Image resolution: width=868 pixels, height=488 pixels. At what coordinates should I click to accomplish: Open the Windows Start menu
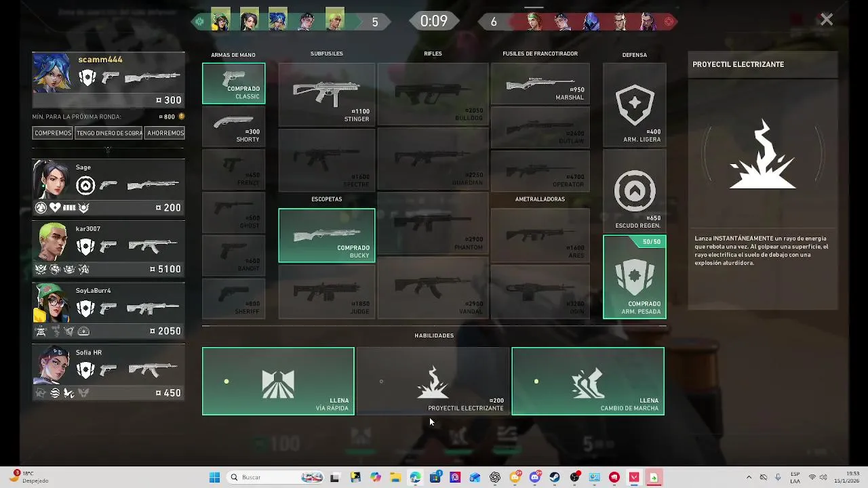pos(214,477)
